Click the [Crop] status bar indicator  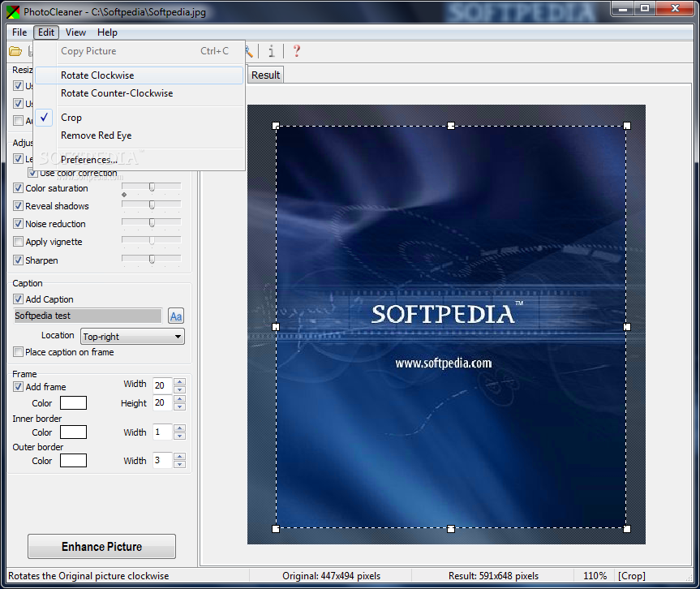click(x=632, y=576)
